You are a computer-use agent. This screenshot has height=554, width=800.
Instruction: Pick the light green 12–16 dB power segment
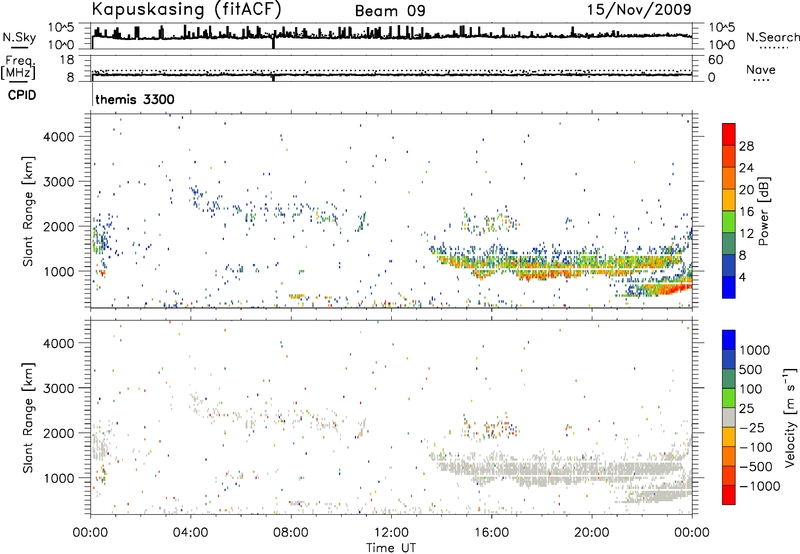[x=729, y=222]
